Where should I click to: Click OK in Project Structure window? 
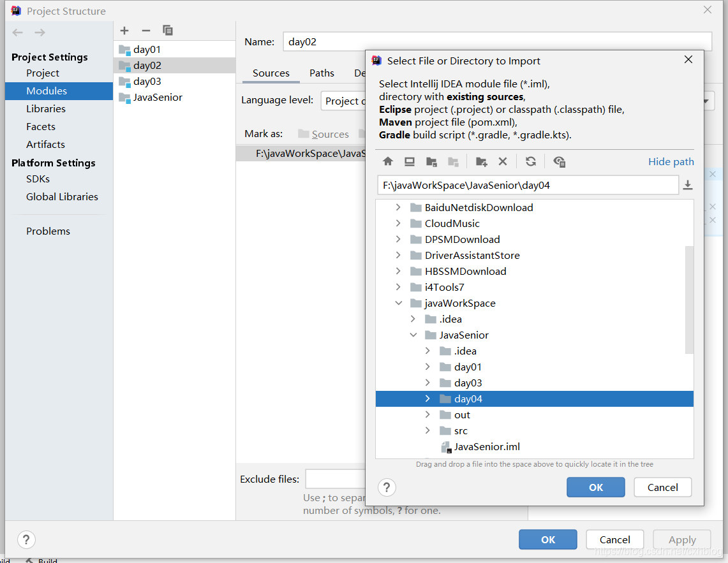(548, 540)
